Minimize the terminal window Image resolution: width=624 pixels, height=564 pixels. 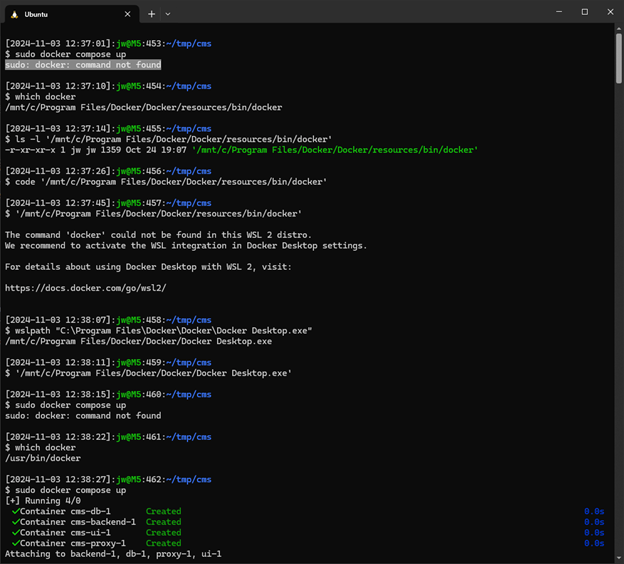click(x=557, y=12)
